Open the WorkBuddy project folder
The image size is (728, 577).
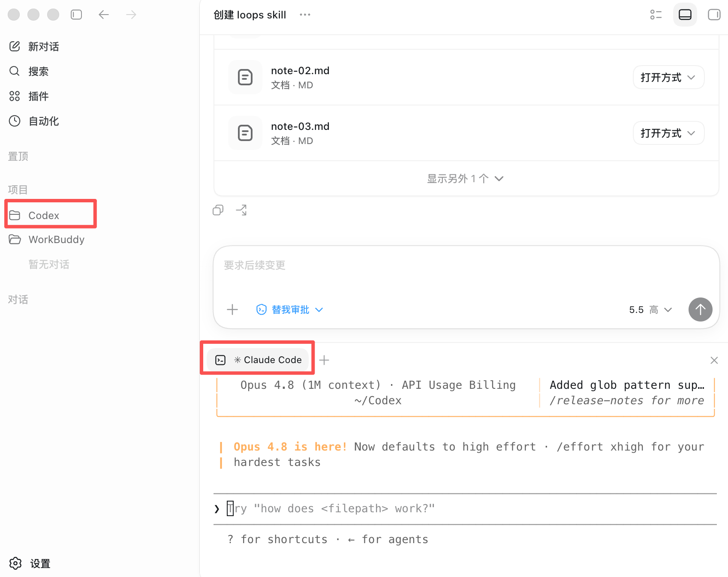(47, 240)
